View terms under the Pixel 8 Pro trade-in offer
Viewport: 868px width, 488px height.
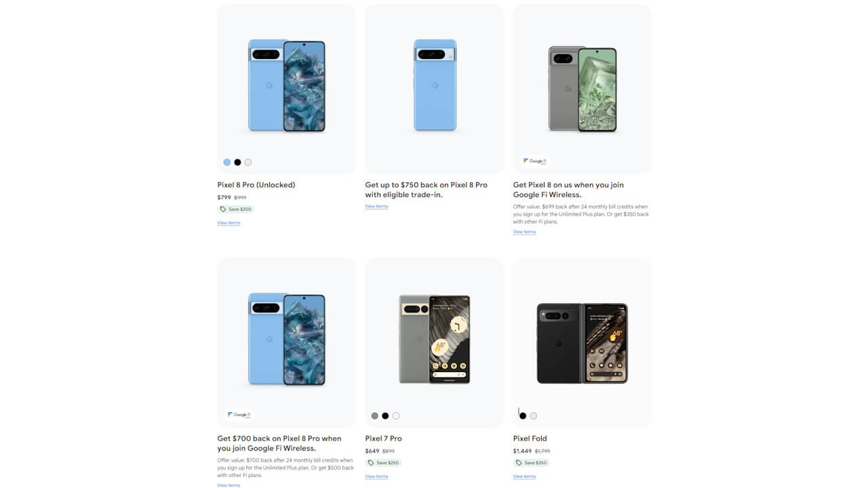[376, 206]
